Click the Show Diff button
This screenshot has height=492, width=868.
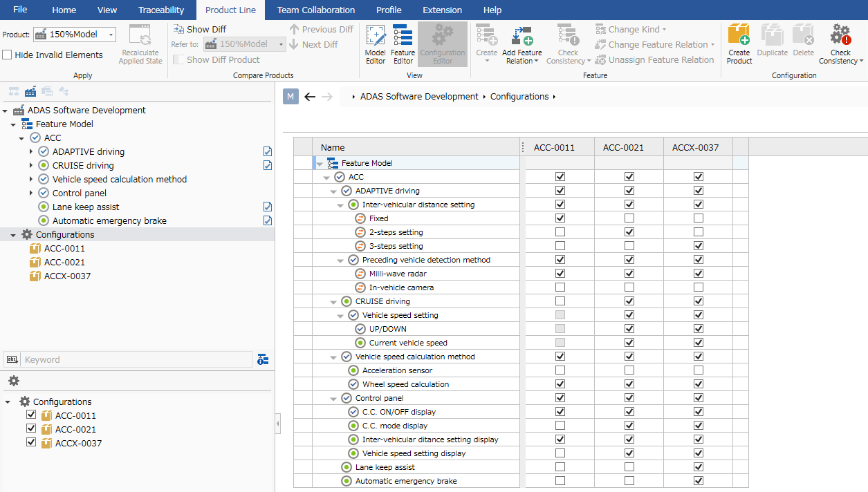[x=200, y=29]
